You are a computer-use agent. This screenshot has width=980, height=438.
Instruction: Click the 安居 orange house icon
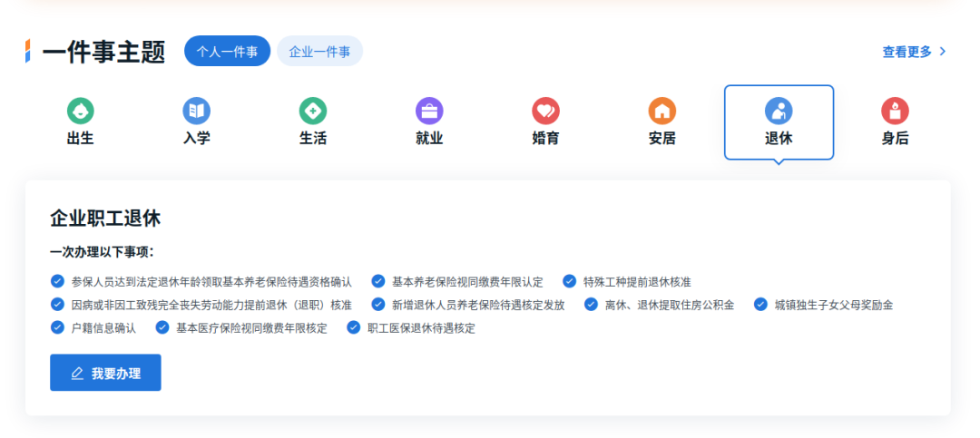coord(662,112)
